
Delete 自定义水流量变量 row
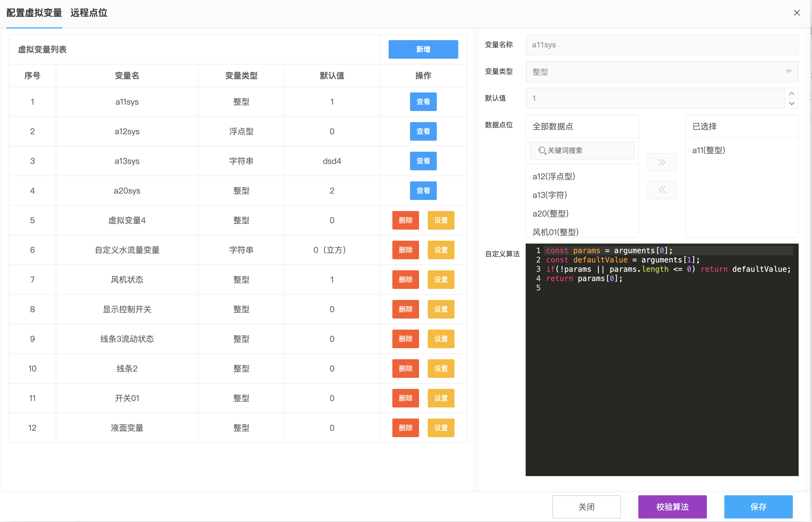405,250
